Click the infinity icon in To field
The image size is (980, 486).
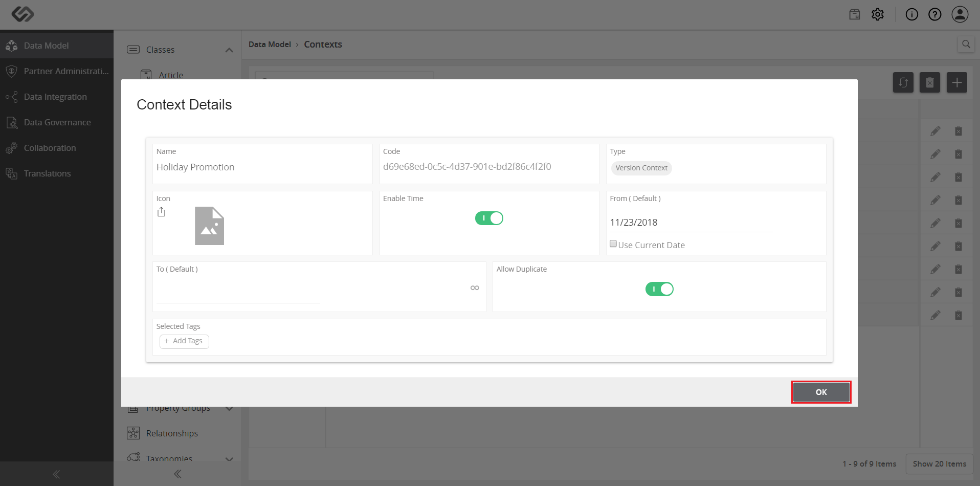[x=475, y=288]
